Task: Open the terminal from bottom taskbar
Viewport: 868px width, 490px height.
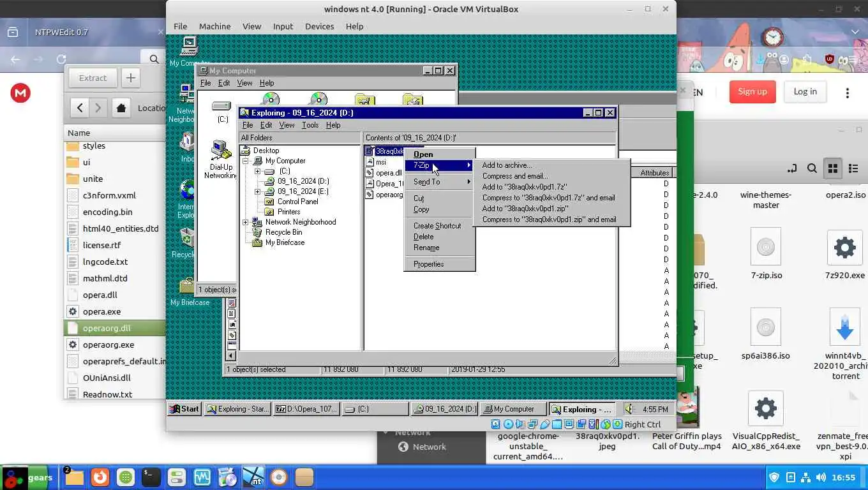Action: point(151,477)
